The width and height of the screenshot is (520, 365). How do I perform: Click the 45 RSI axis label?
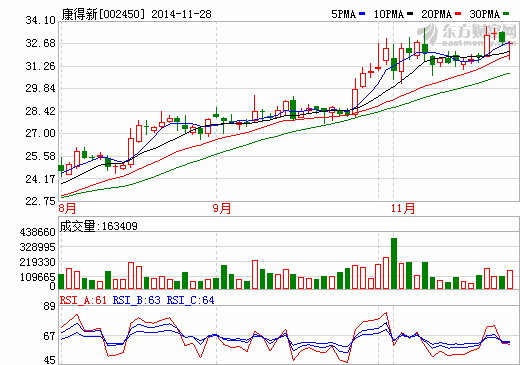[x=49, y=360]
